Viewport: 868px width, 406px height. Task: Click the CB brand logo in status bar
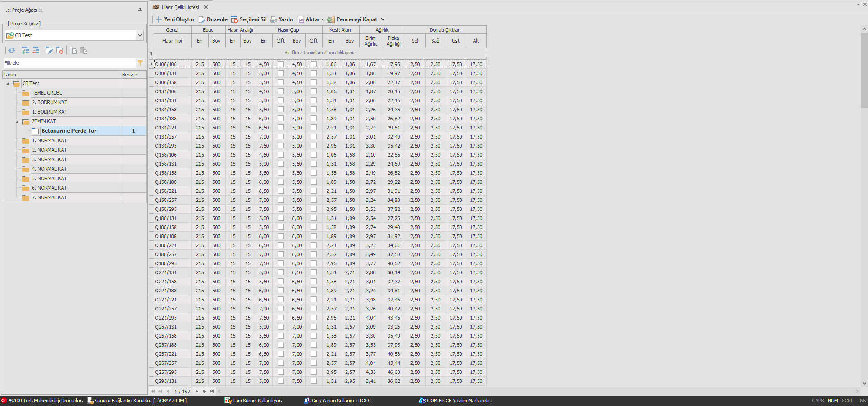(x=422, y=401)
